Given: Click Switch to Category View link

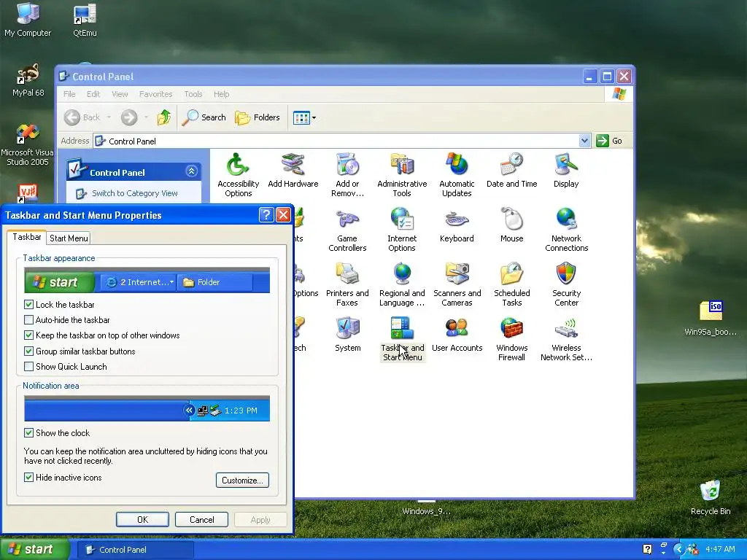Looking at the screenshot, I should (x=134, y=192).
